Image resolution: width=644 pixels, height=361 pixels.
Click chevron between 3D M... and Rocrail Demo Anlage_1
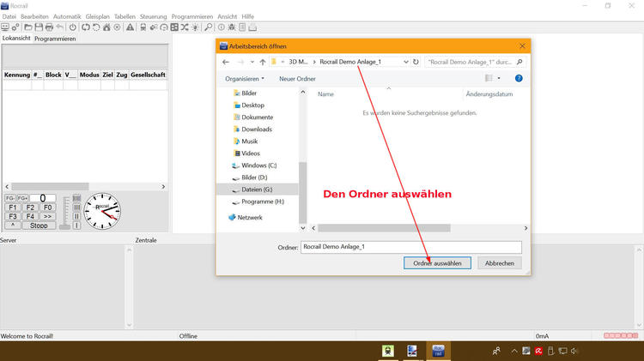click(314, 62)
